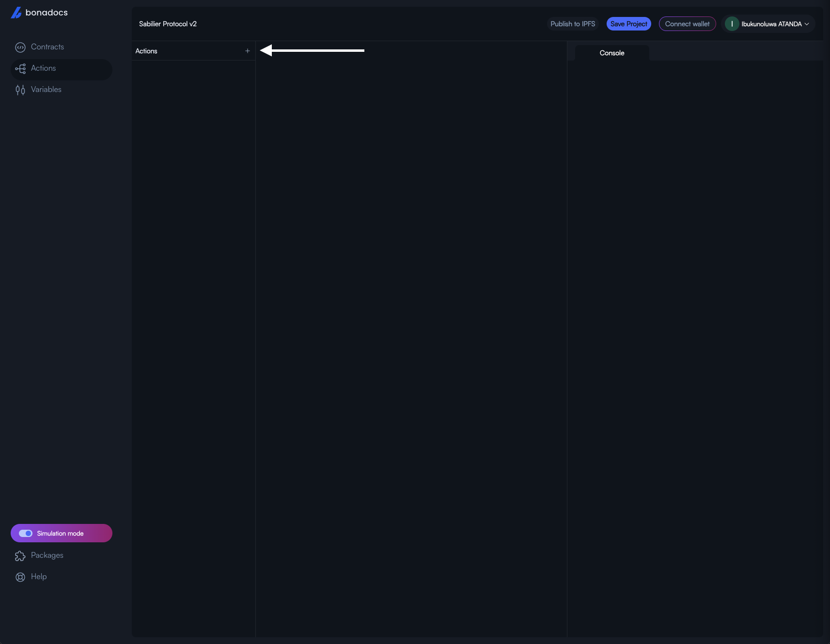Click the user avatar circle icon
This screenshot has width=830, height=644.
click(732, 24)
